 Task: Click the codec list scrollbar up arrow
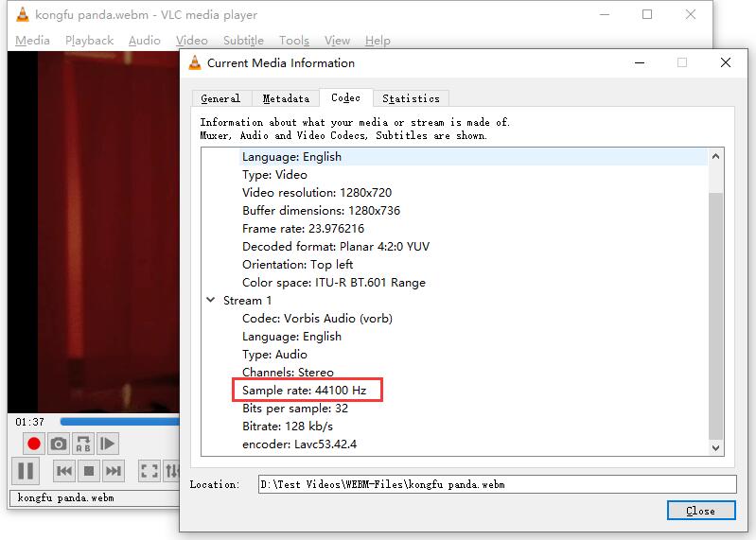coord(715,156)
